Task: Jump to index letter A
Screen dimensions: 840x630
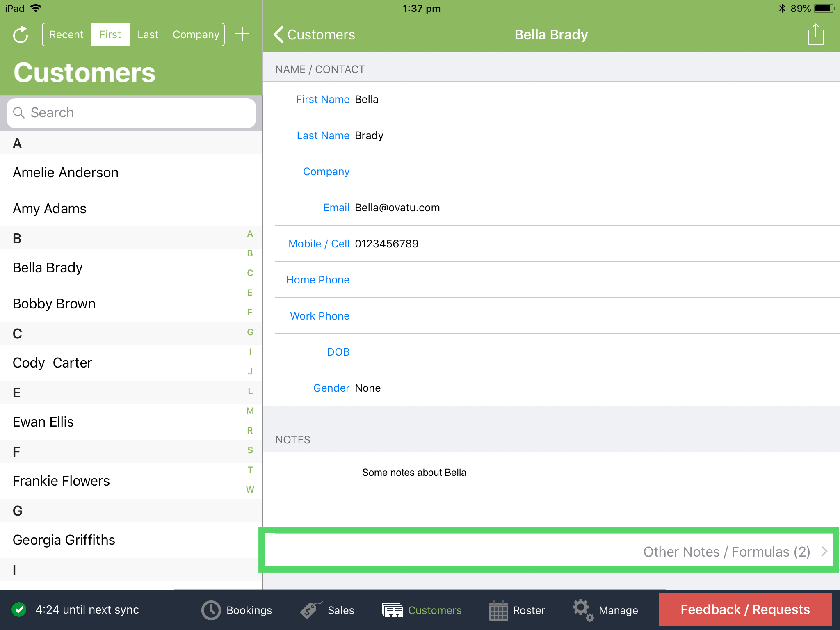Action: pos(250,234)
